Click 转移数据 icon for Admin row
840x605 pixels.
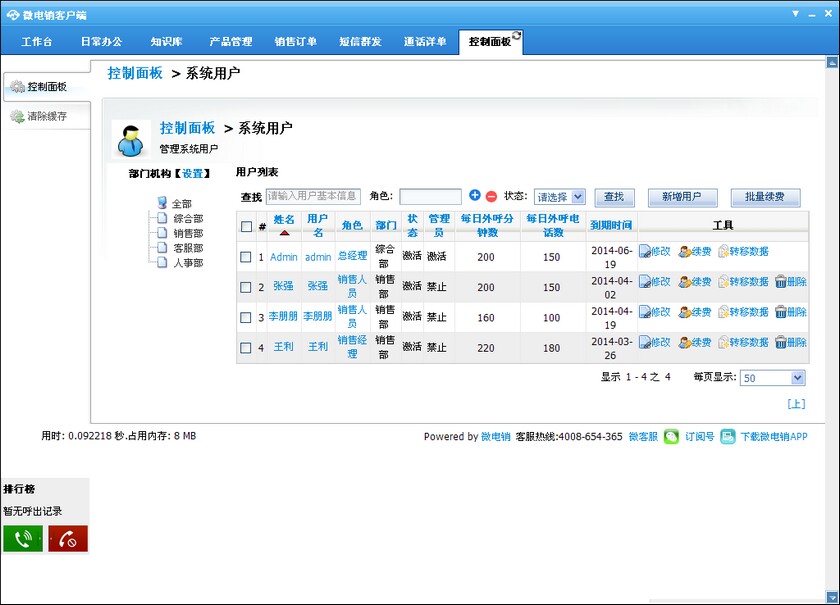coord(724,251)
